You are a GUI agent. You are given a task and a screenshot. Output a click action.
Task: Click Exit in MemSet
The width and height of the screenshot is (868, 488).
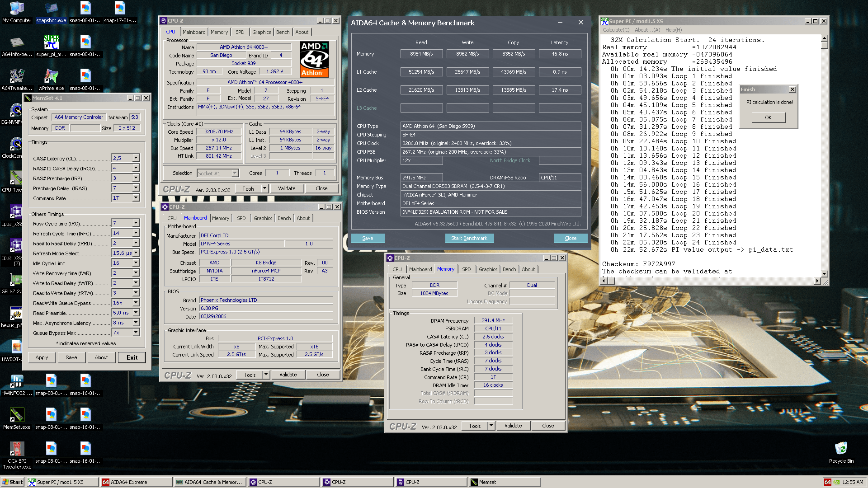132,357
